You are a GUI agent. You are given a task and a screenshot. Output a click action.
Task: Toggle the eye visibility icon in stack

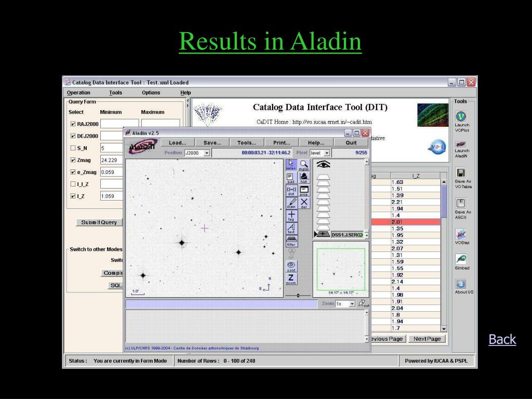[323, 165]
